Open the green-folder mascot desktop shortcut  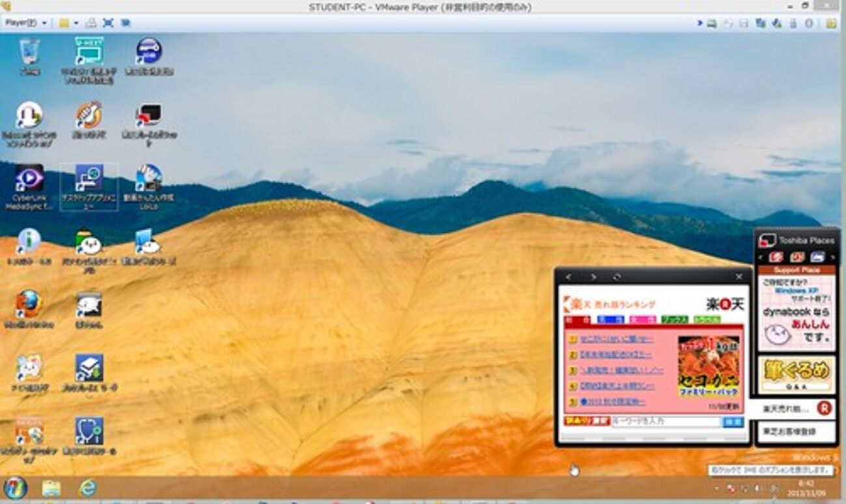tap(89, 250)
